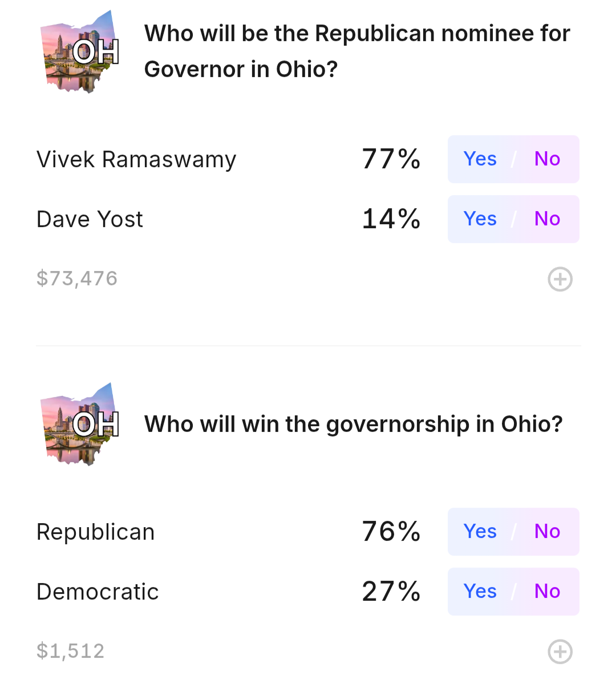Image resolution: width=616 pixels, height=676 pixels.
Task: Add the Republican nominee market via plus icon
Action: click(x=560, y=280)
